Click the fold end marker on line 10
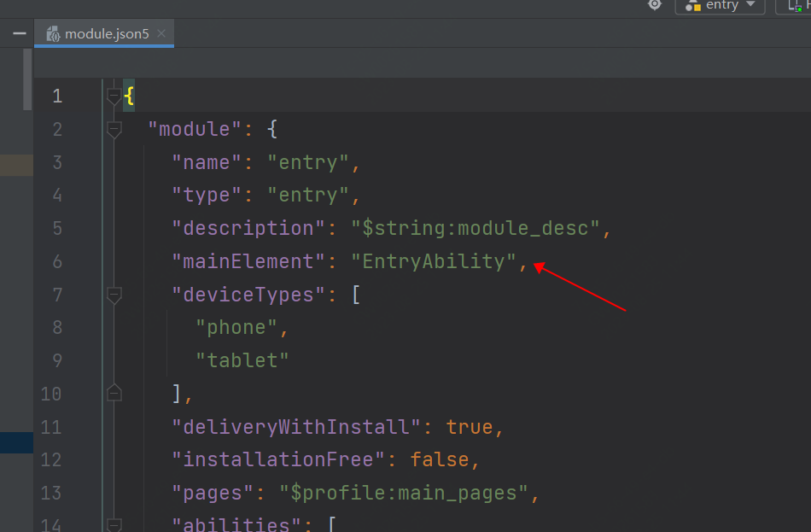Viewport: 811px width, 532px height. 114,393
